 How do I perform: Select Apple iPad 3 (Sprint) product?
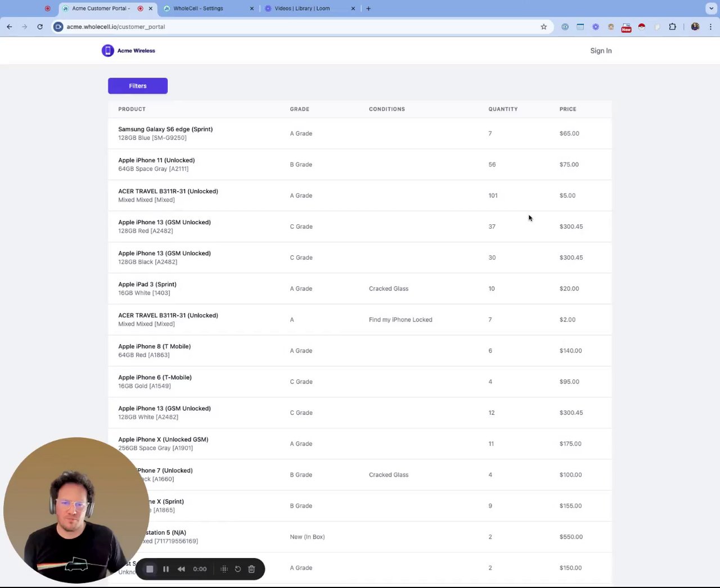147,284
